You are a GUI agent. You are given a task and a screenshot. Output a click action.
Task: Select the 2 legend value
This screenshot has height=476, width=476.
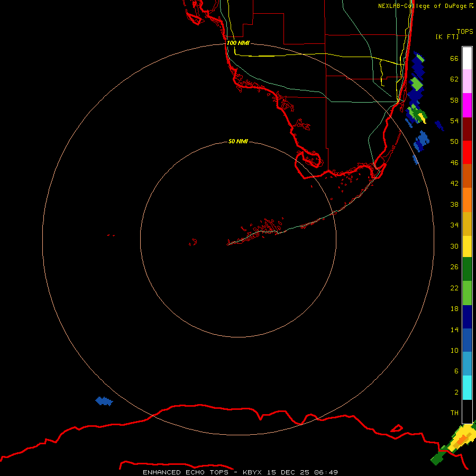click(456, 392)
